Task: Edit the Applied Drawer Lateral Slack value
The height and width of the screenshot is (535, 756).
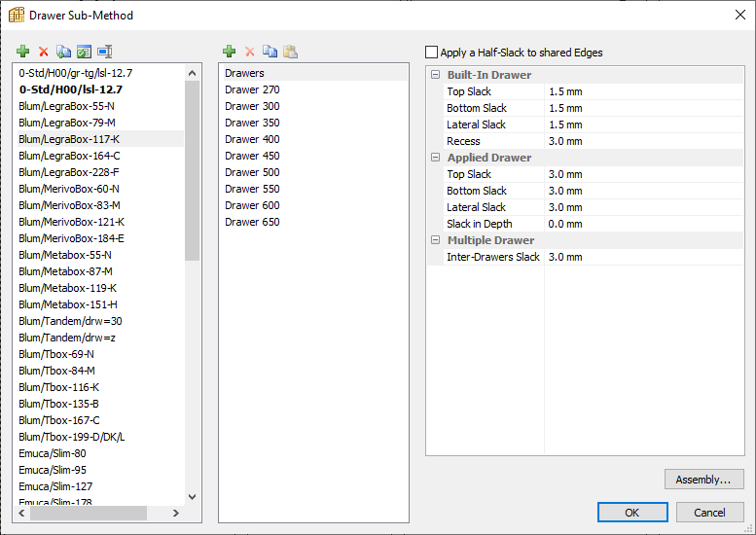Action: click(x=644, y=207)
